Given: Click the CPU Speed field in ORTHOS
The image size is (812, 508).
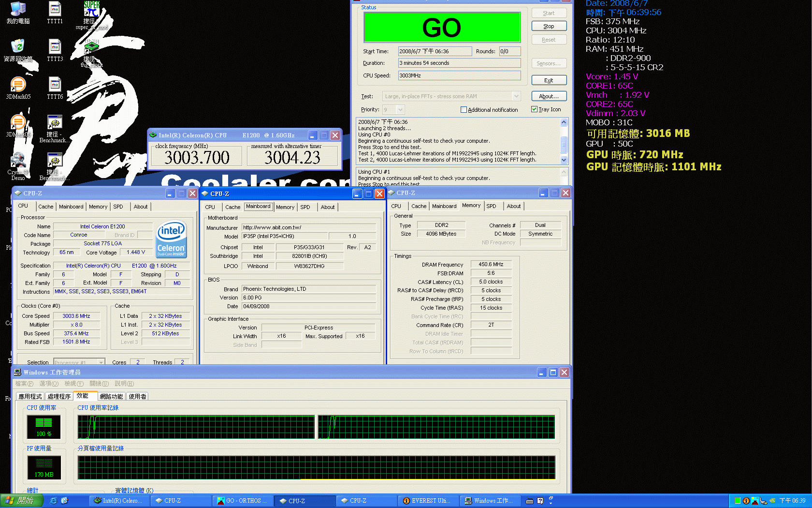Looking at the screenshot, I should [x=459, y=75].
